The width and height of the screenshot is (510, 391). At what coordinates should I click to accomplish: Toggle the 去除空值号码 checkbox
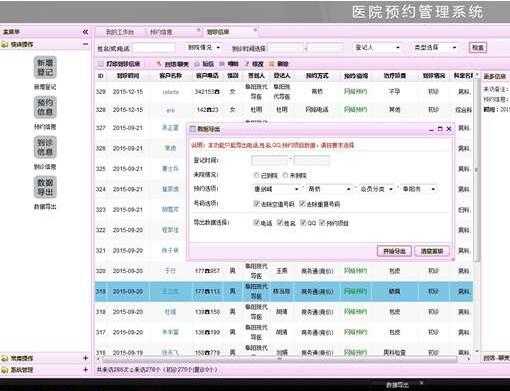(x=256, y=204)
